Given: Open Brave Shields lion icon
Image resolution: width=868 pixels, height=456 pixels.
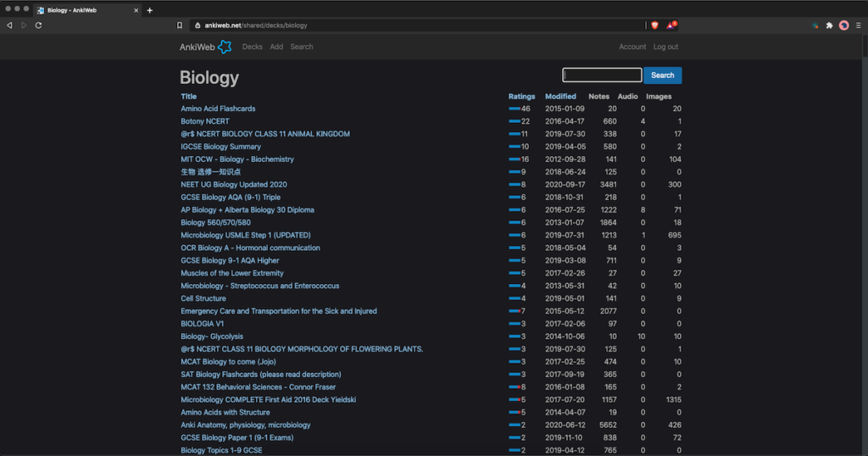Looking at the screenshot, I should [x=655, y=25].
